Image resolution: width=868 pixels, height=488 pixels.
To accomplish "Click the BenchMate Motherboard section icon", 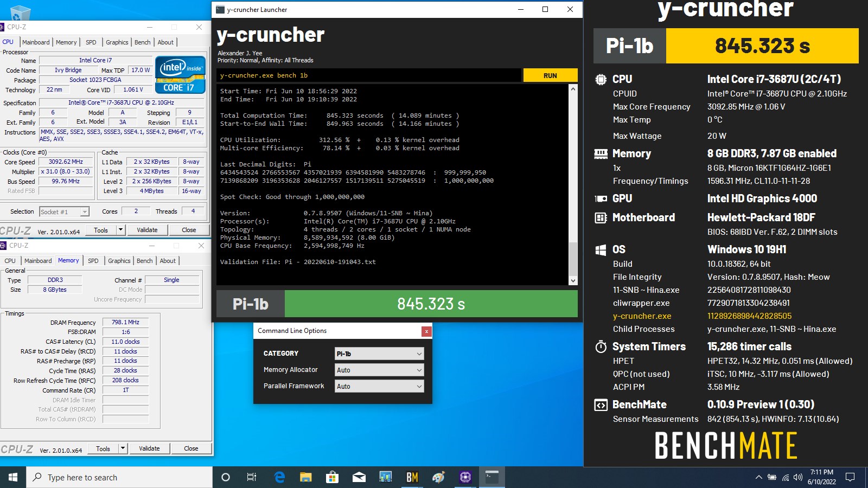I will [x=601, y=218].
